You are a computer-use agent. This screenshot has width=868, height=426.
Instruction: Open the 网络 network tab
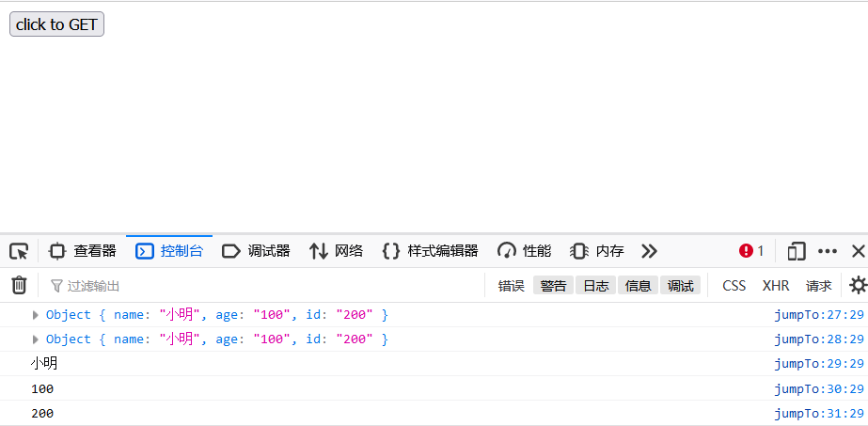click(336, 251)
